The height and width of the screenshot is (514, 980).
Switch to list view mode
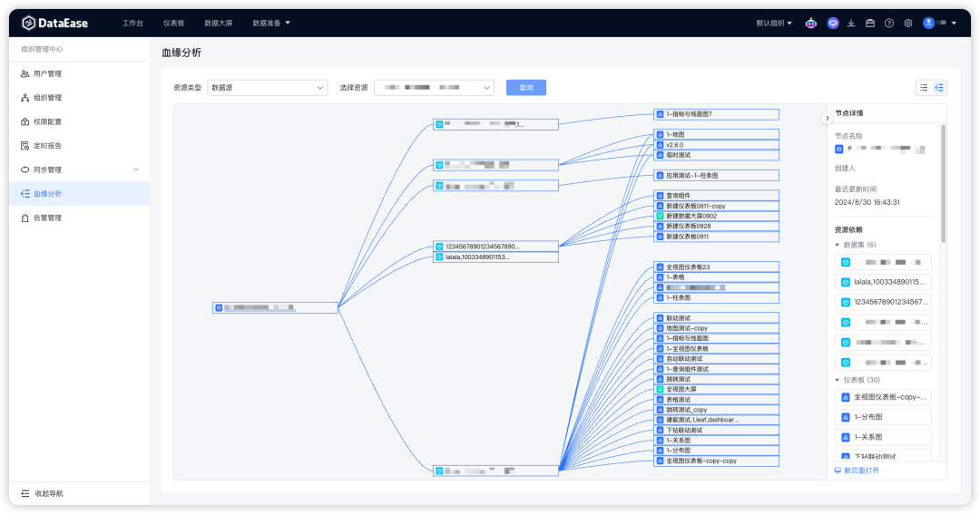pyautogui.click(x=924, y=87)
